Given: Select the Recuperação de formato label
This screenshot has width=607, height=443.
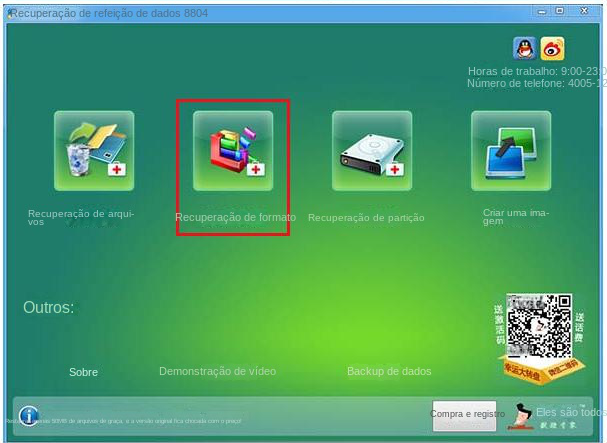Looking at the screenshot, I should pyautogui.click(x=235, y=217).
